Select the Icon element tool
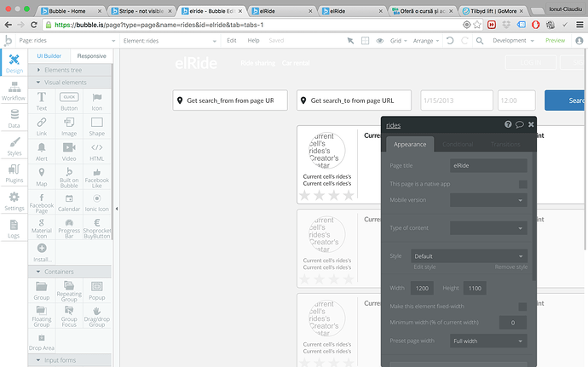This screenshot has width=588, height=367. [97, 101]
